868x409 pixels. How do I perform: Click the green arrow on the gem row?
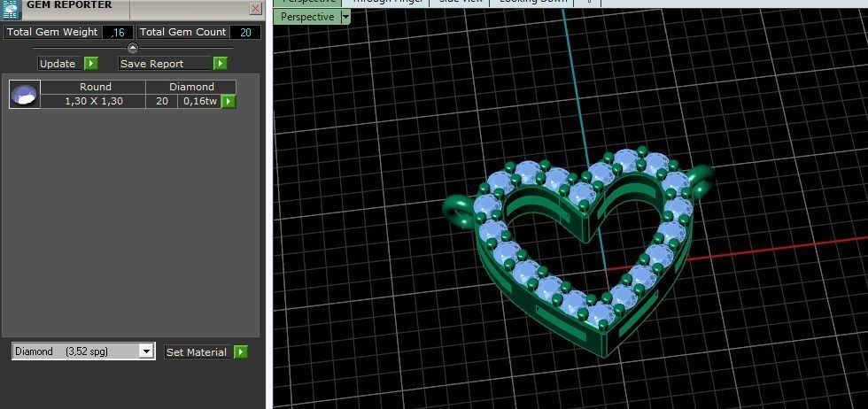pos(229,101)
